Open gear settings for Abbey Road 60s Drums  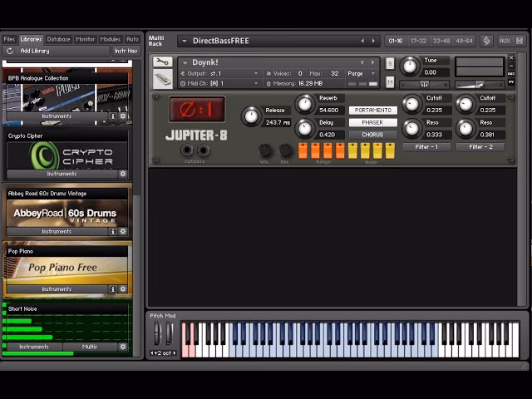pyautogui.click(x=123, y=232)
